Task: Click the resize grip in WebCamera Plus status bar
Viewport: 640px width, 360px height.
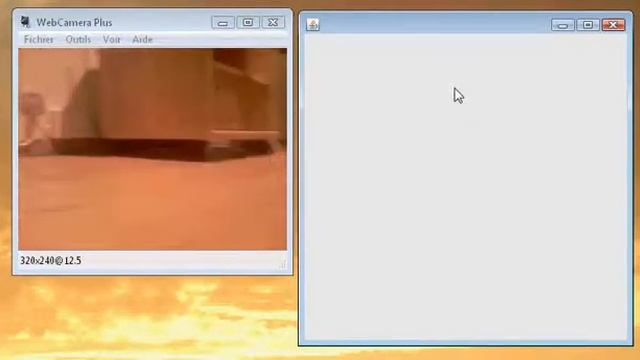Action: click(x=282, y=265)
